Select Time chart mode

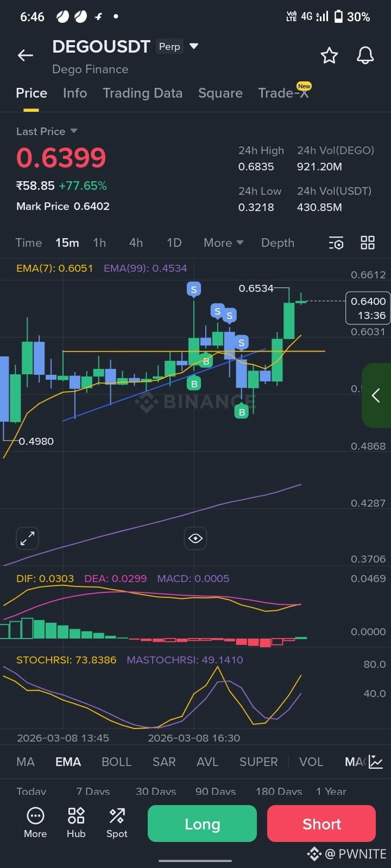coord(29,242)
